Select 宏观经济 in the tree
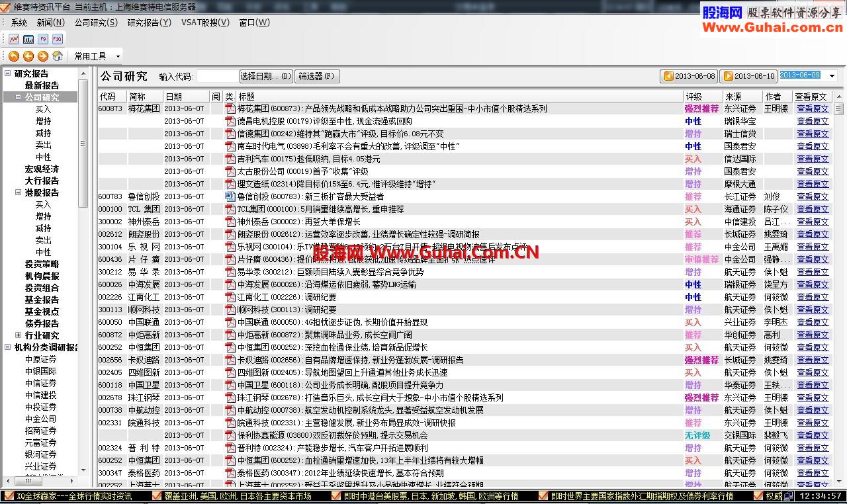The image size is (847, 504). click(x=42, y=169)
